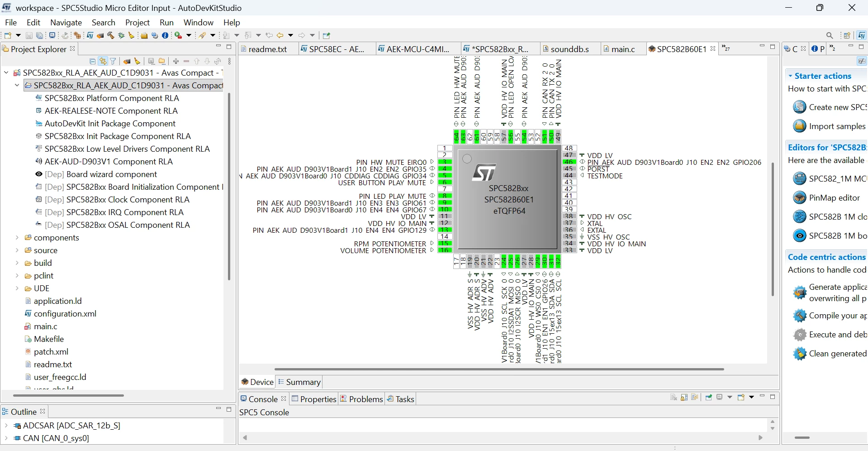This screenshot has height=451, width=868.
Task: Click the Create new SPC5 application icon
Action: click(799, 107)
